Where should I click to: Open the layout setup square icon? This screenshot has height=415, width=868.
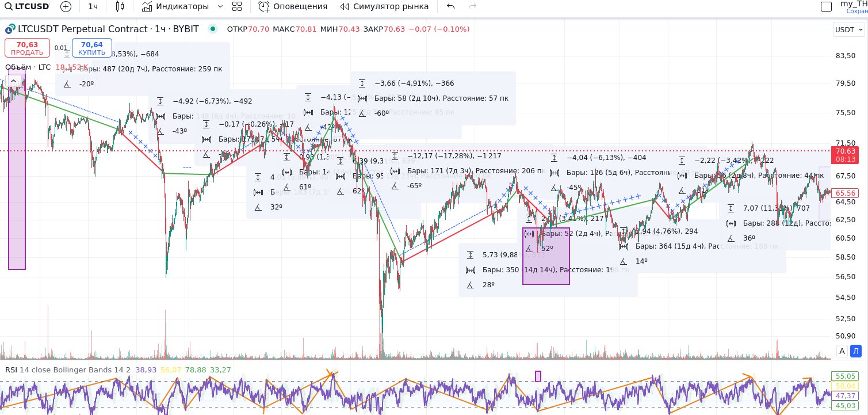(826, 6)
